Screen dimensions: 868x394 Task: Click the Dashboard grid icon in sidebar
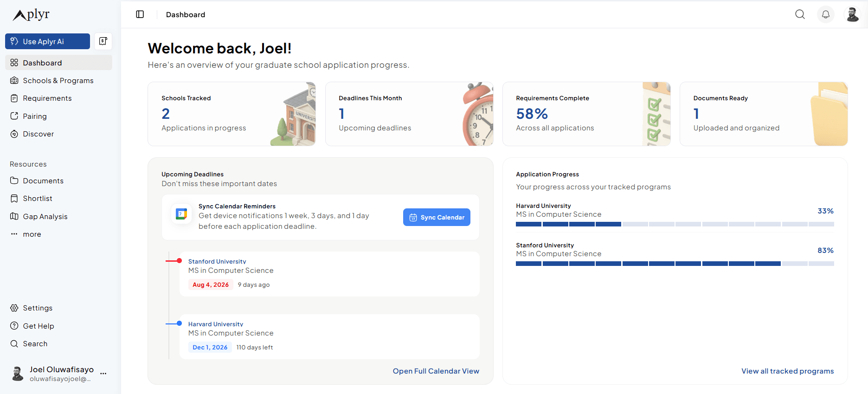(x=14, y=63)
